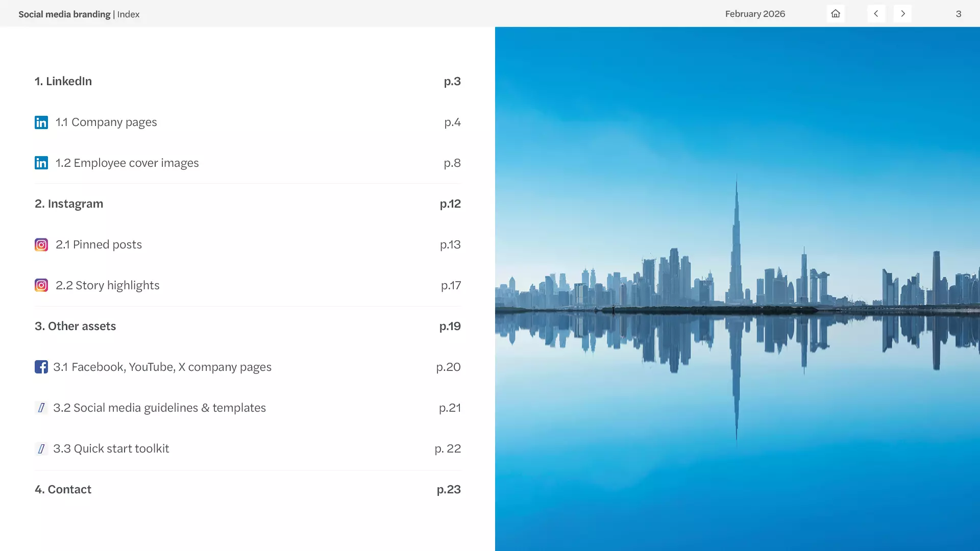Click slash icon beside Social media guidelines
Viewport: 980px width, 551px height.
point(41,408)
